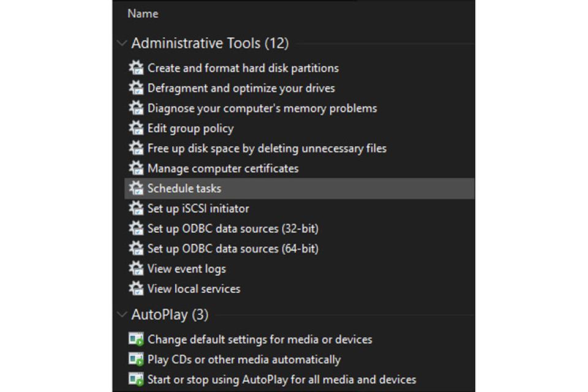Click the icon beside View event logs
This screenshot has height=392, width=588.
click(x=136, y=269)
